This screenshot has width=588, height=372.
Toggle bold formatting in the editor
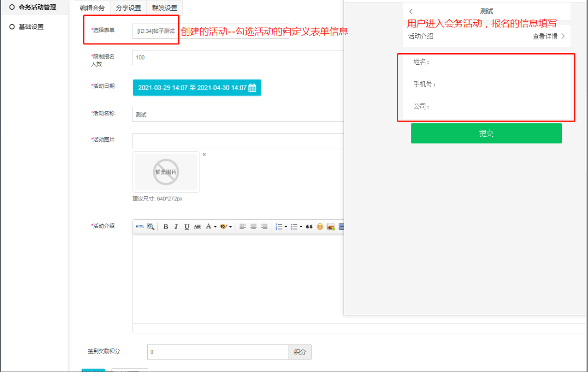pyautogui.click(x=166, y=227)
